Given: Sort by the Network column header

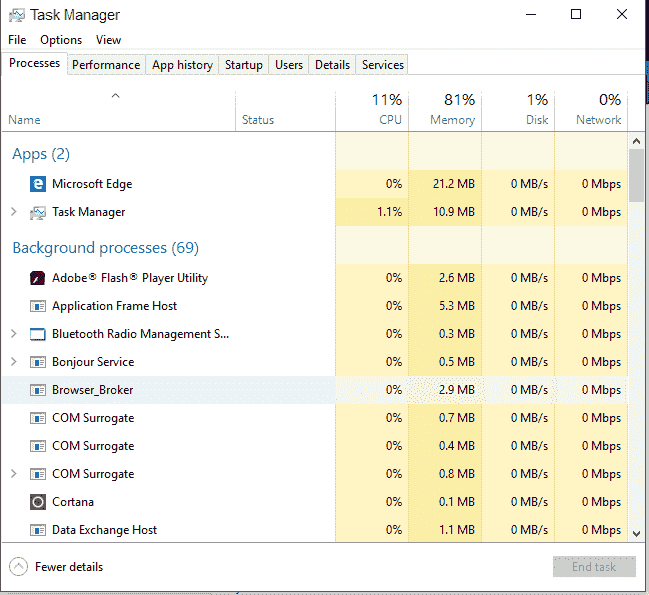Looking at the screenshot, I should pyautogui.click(x=599, y=120).
